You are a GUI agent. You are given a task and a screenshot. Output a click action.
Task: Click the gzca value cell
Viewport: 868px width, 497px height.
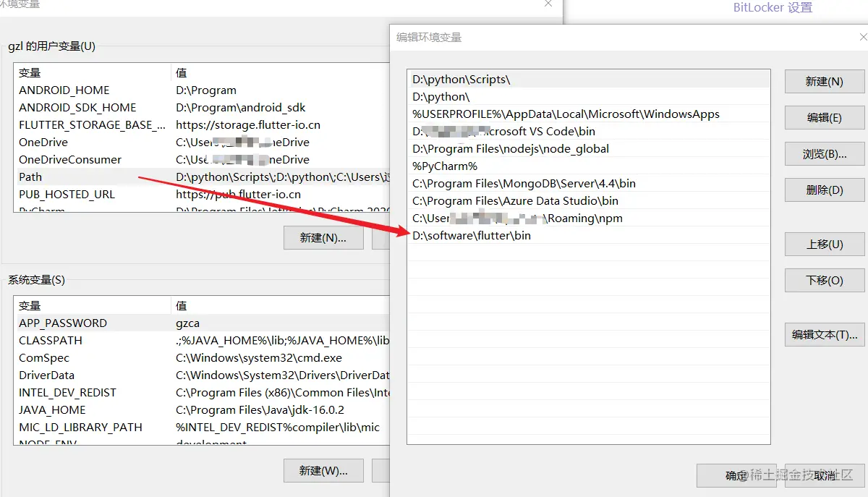pyautogui.click(x=187, y=323)
